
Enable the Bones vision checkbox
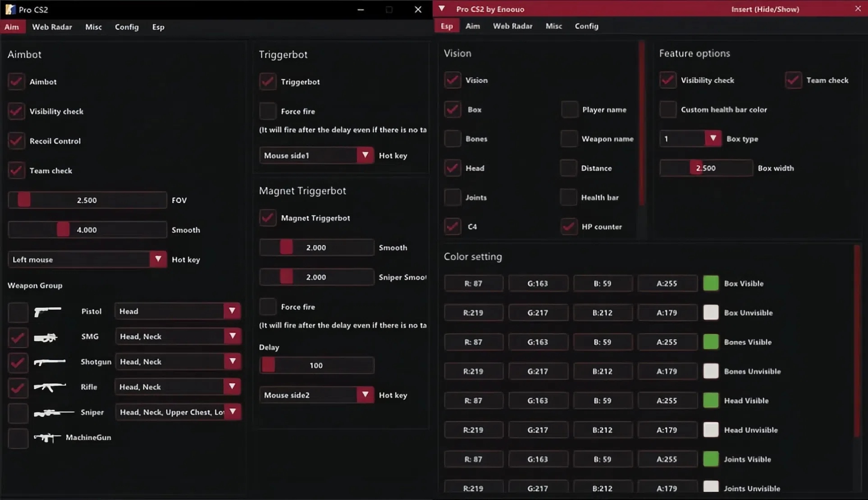pyautogui.click(x=452, y=139)
